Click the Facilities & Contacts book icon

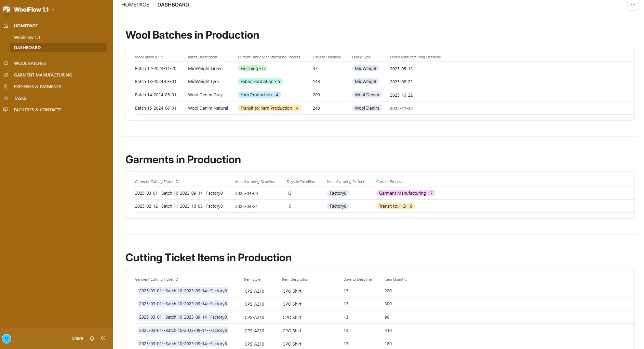click(x=6, y=110)
